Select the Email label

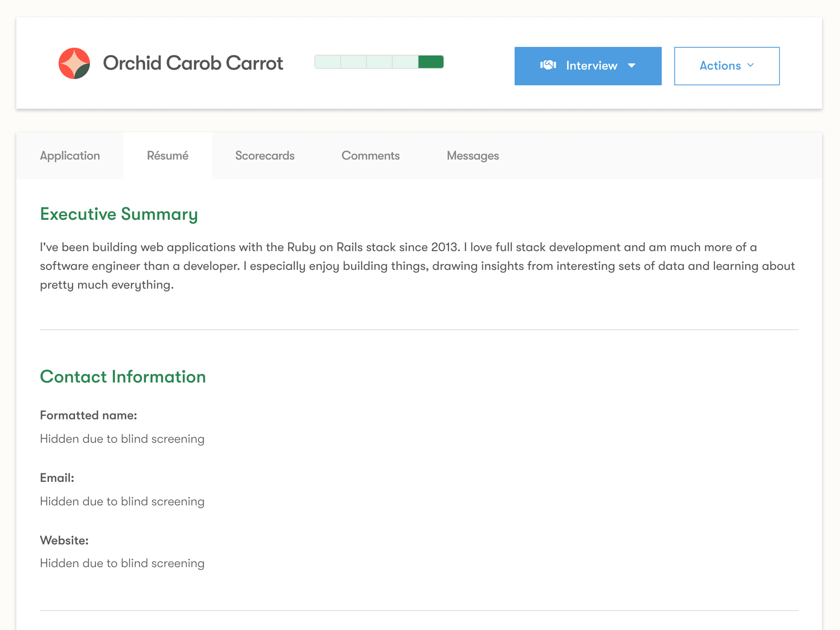pos(57,478)
